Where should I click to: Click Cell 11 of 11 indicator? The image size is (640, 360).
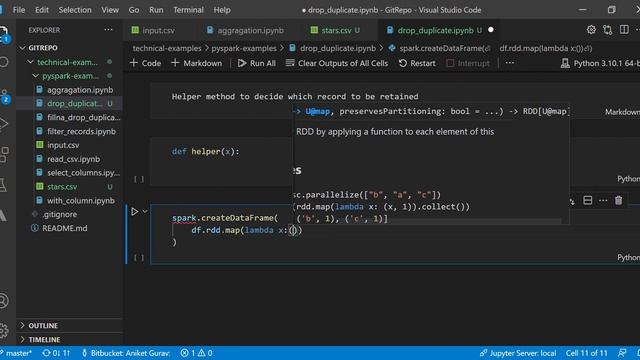point(586,353)
